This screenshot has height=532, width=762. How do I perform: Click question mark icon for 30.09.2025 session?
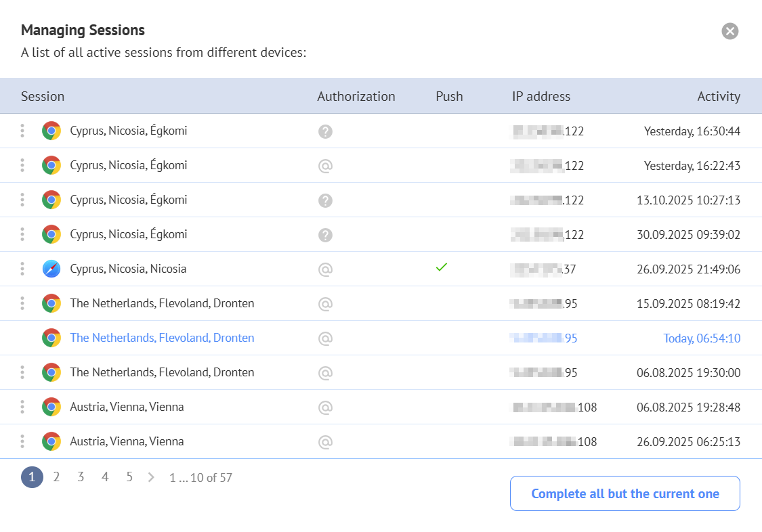point(325,235)
